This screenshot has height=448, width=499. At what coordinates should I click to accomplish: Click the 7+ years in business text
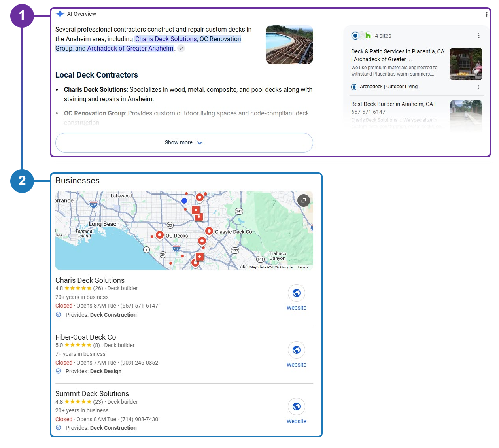(x=80, y=354)
